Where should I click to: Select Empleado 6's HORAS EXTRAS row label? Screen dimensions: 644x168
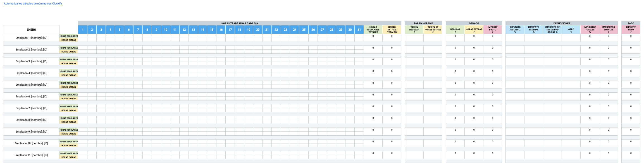(x=69, y=99)
